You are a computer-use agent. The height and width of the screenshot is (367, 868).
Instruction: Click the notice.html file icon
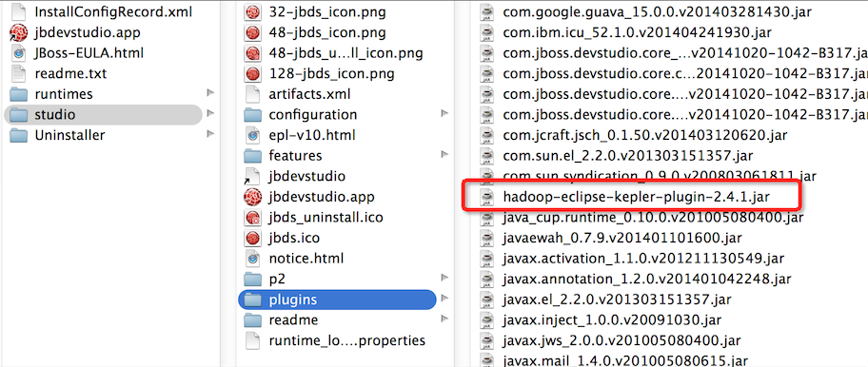(x=253, y=258)
